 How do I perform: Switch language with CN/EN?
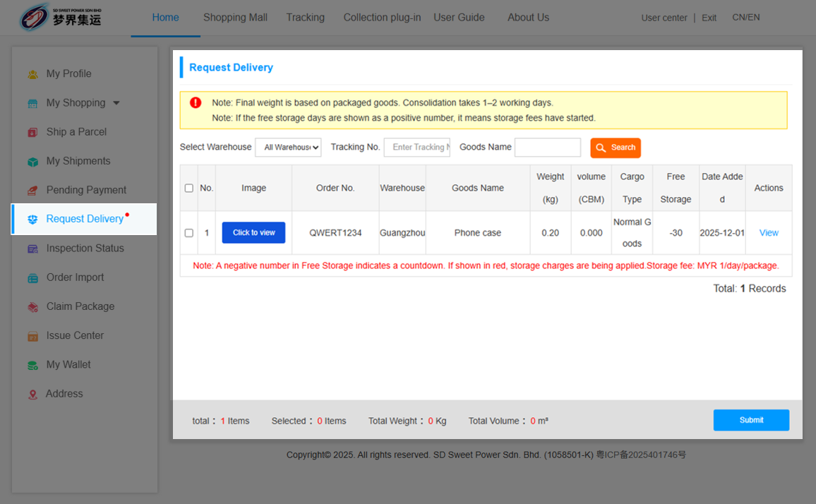pyautogui.click(x=745, y=17)
